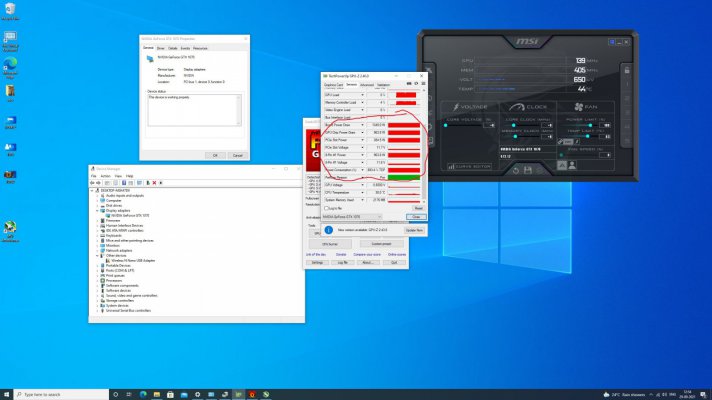Open CPU Temperature sensor dropdown arrow
The width and height of the screenshot is (712, 400).
(362, 193)
